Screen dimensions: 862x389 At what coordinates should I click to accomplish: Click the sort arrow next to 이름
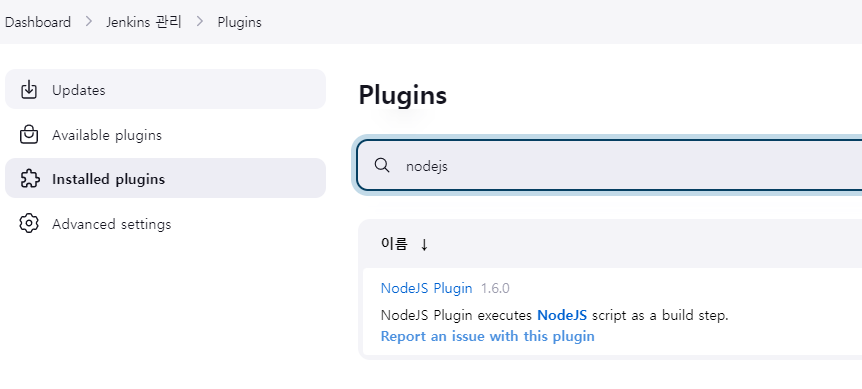pyautogui.click(x=424, y=244)
